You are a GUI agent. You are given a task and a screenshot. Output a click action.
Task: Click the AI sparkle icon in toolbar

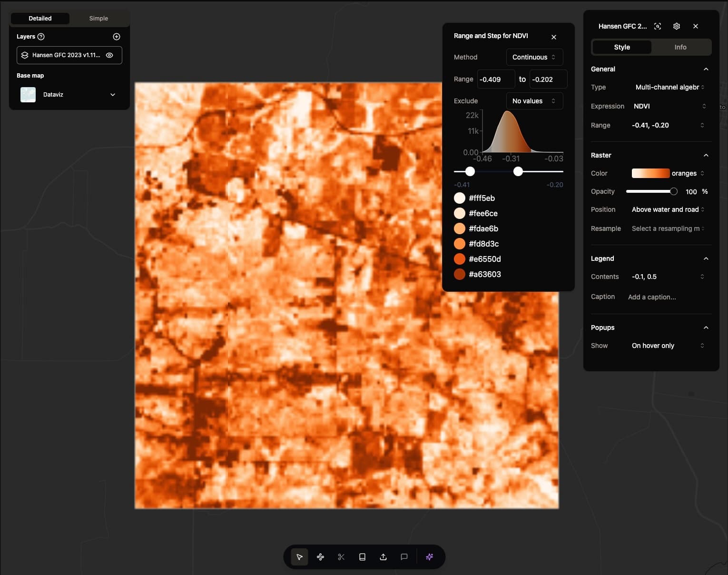tap(429, 557)
